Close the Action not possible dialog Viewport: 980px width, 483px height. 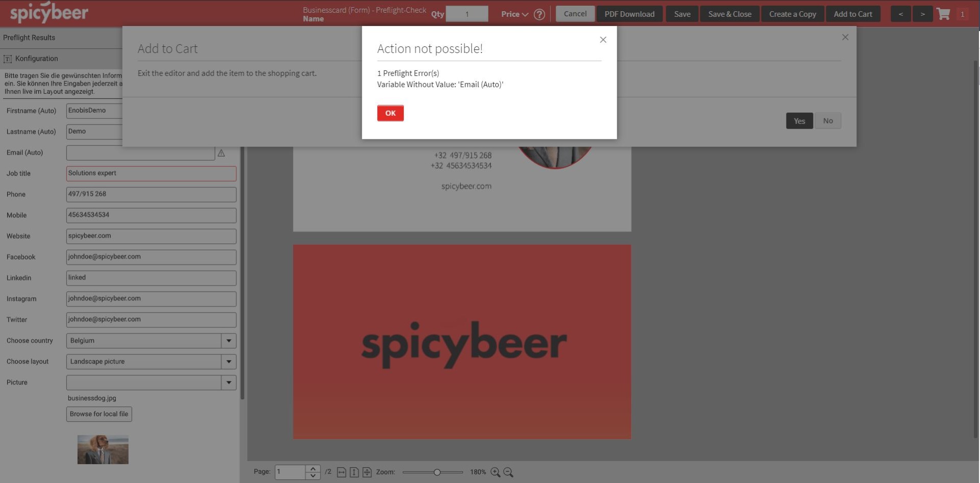coord(603,40)
